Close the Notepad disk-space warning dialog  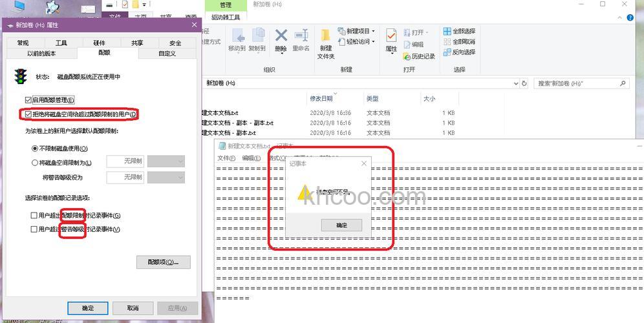point(364,163)
